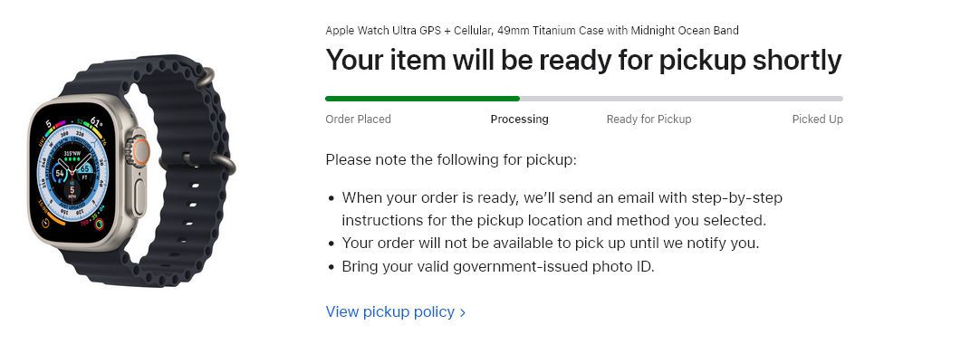Click the chevron after View pickup policy
This screenshot has width=980, height=344.
click(463, 313)
